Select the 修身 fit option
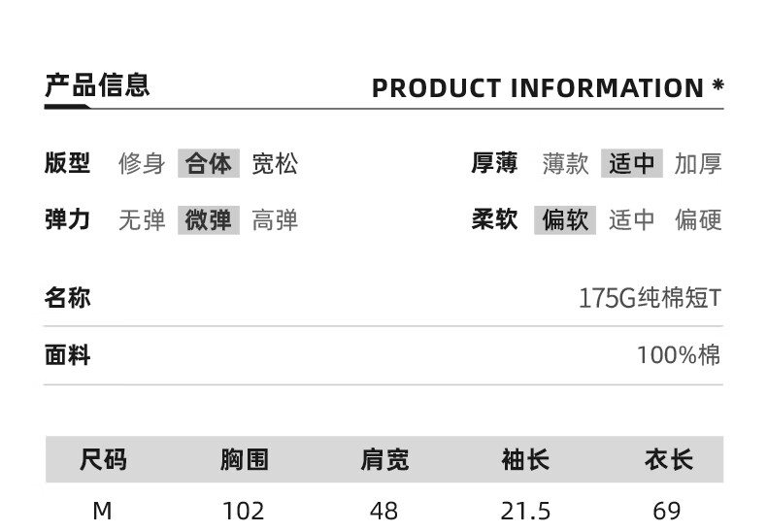This screenshot has height=532, width=767. (142, 163)
